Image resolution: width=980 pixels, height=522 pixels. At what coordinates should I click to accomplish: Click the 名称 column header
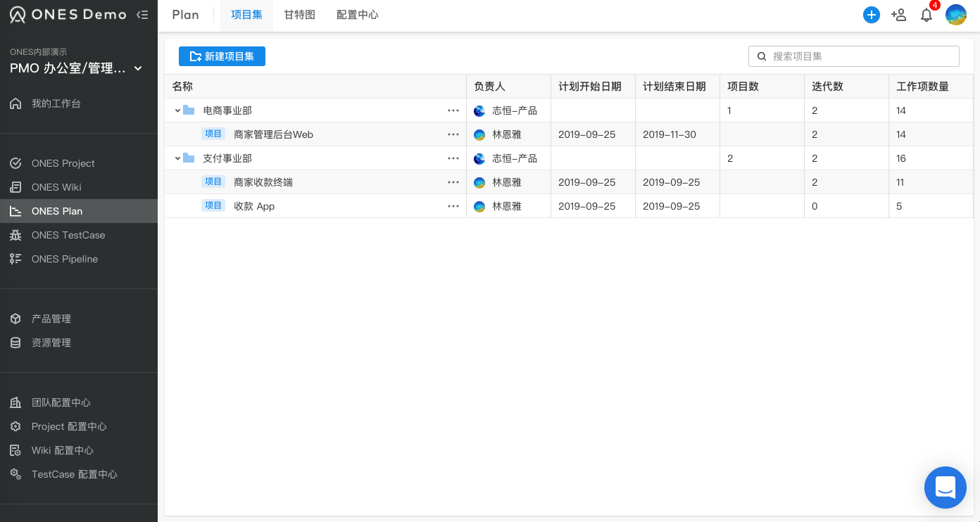pyautogui.click(x=315, y=87)
